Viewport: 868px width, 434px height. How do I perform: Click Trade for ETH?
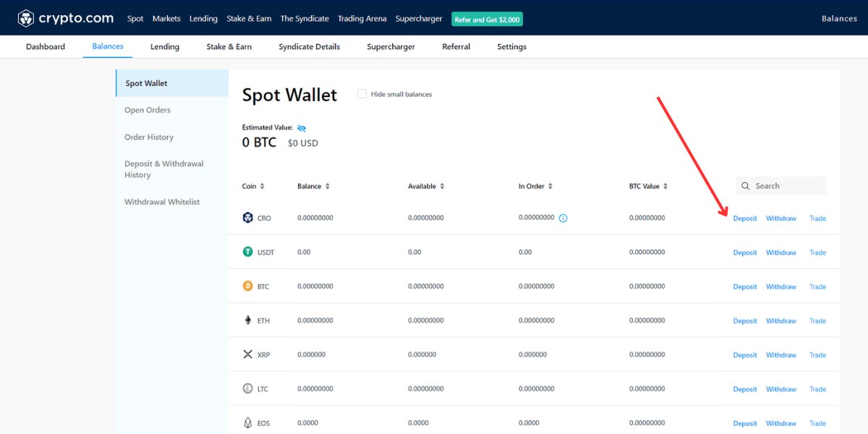pos(817,320)
